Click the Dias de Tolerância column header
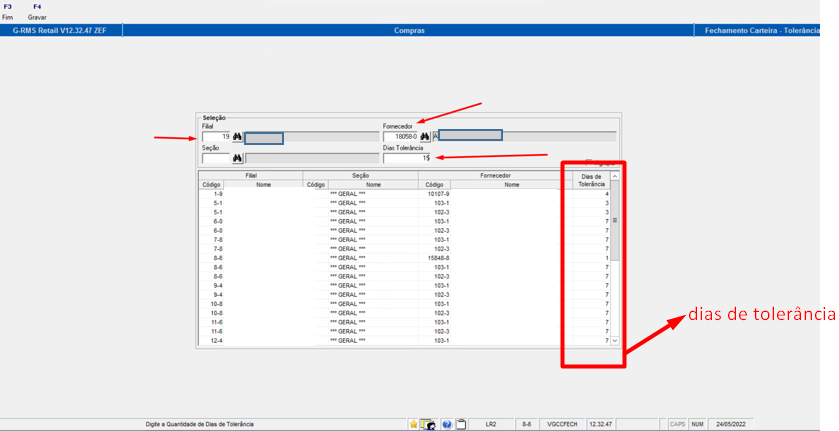This screenshot has width=839, height=431. click(591, 180)
